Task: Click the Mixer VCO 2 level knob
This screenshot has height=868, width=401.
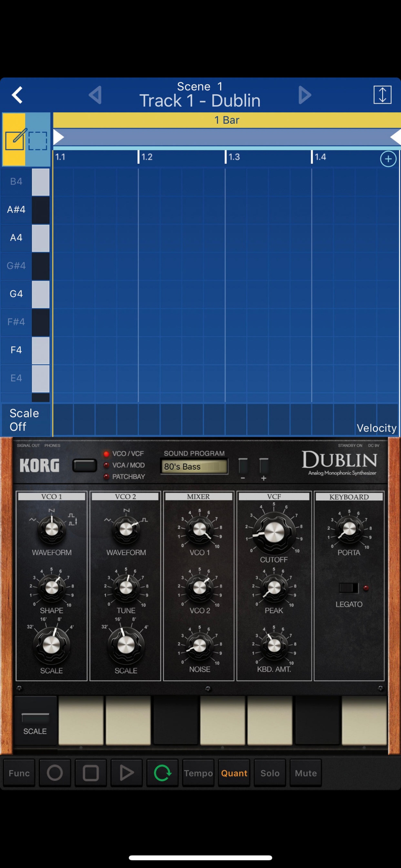Action: tap(199, 588)
